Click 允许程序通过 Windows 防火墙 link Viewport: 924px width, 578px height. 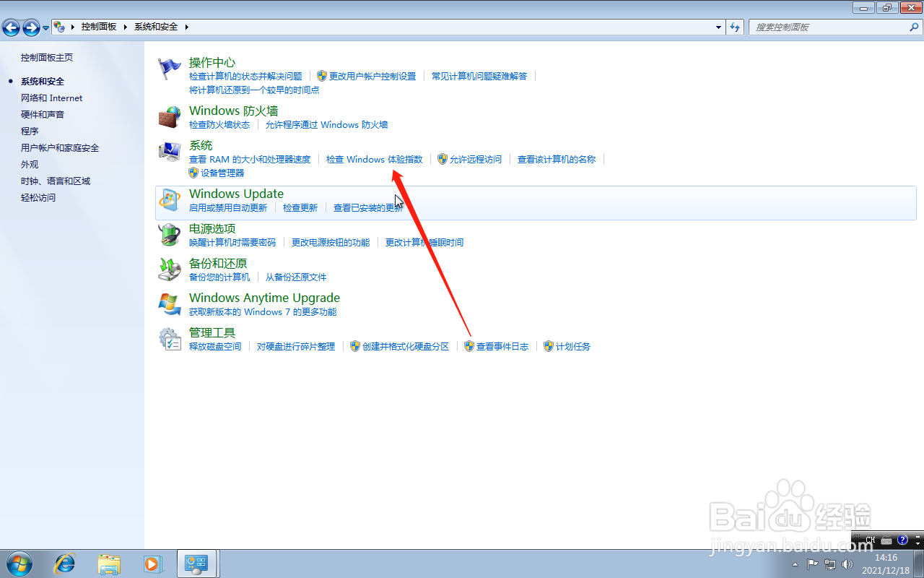326,124
